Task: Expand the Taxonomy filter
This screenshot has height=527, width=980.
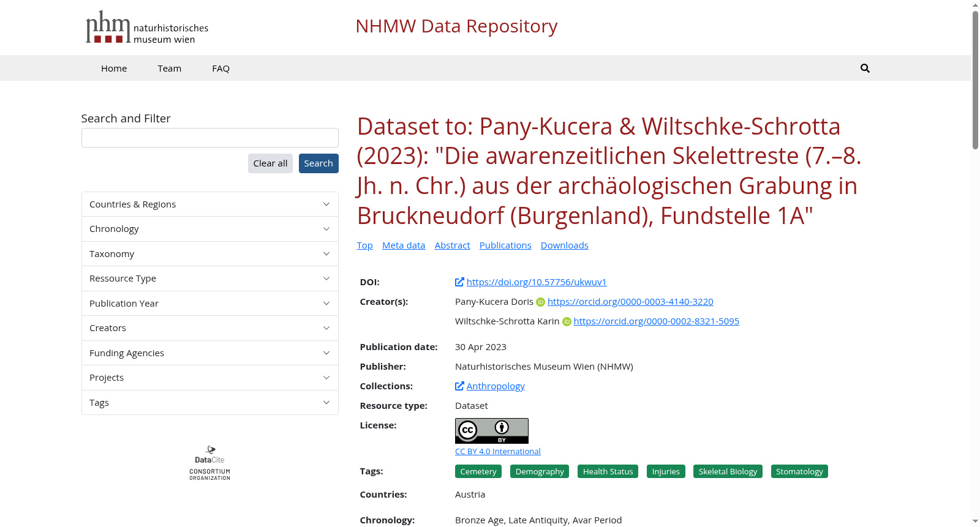Action: click(210, 254)
